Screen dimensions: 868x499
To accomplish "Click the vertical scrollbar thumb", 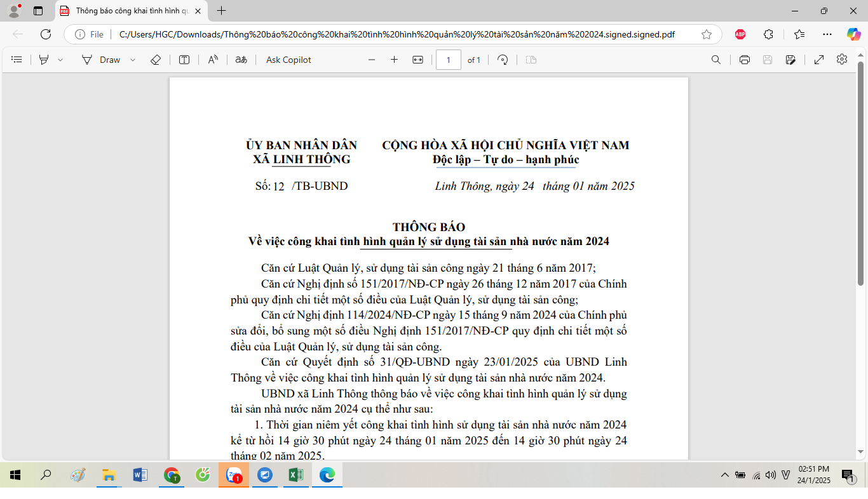I will click(861, 173).
